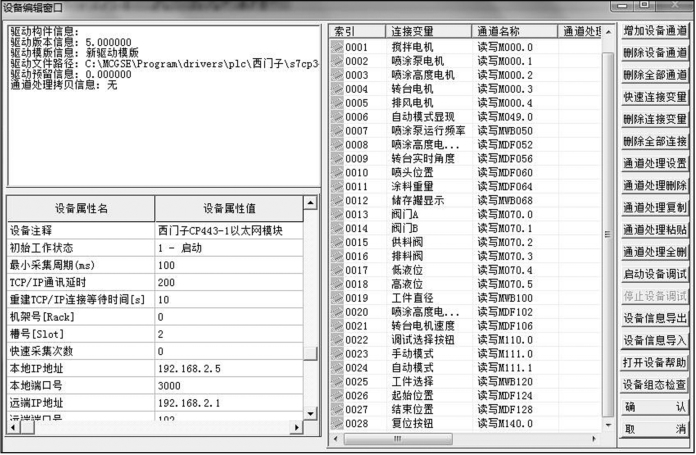Viewport: 696px width, 455px height.
Task: Click the 索引 column header
Action: pos(357,31)
